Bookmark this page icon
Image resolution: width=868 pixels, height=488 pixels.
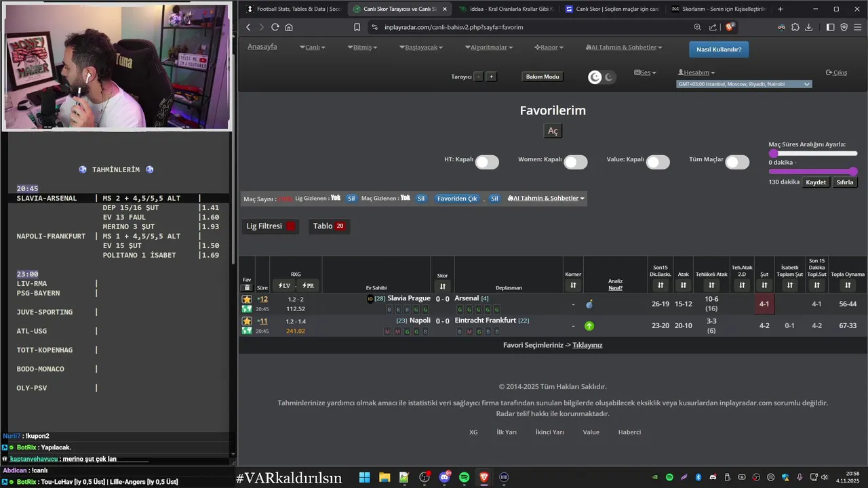357,27
